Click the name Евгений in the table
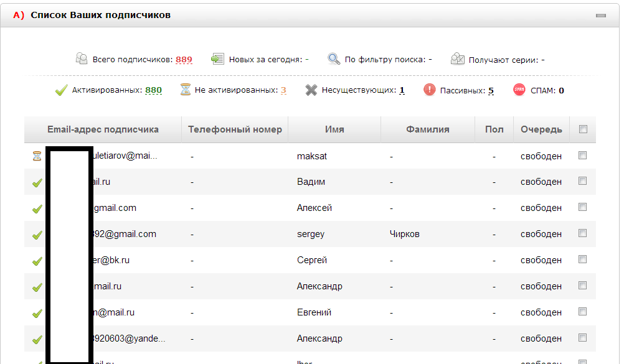Viewport: 624px width, 364px height. [x=314, y=313]
